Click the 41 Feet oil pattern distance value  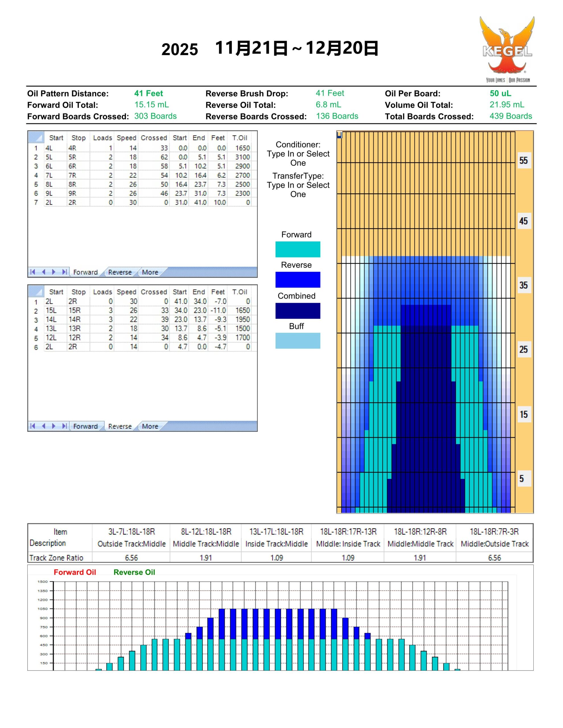pos(149,94)
